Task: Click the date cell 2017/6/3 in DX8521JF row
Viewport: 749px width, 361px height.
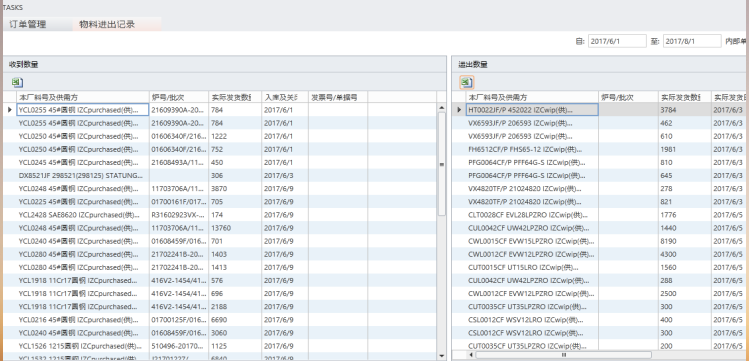Action: point(285,175)
